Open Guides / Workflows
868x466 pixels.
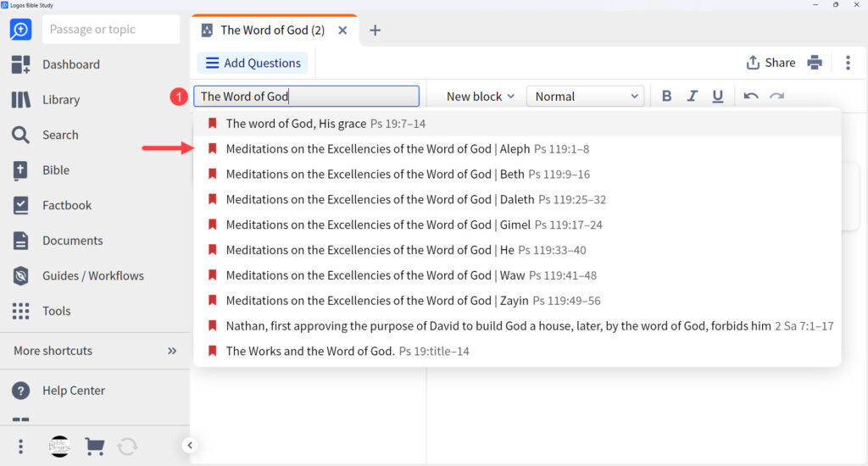click(77, 275)
